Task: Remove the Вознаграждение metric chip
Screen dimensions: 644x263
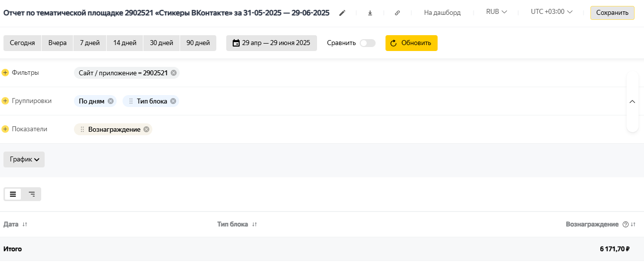Action: 146,129
